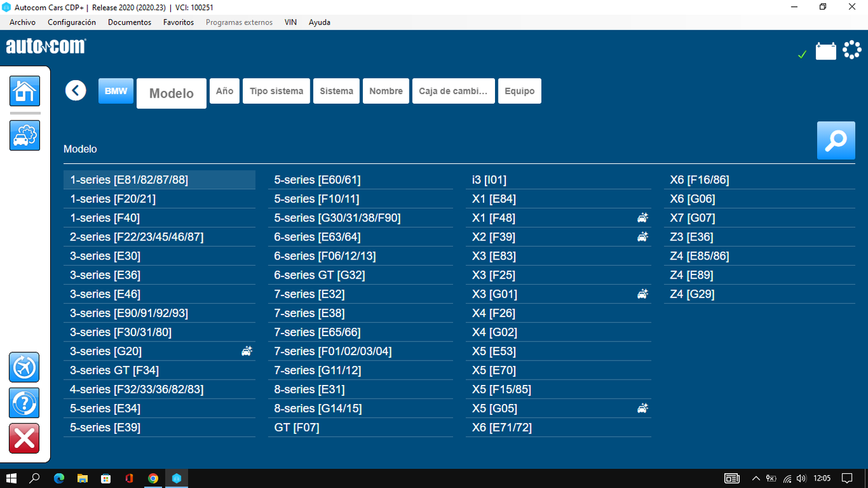
Task: Open the Home icon in sidebar
Action: [x=24, y=91]
